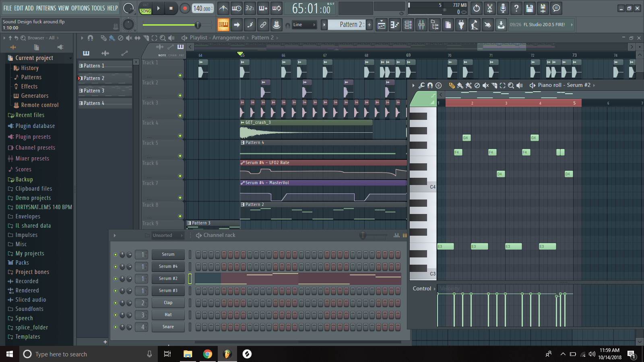Open the piano roll snap magnet menu
The height and width of the screenshot is (362, 644).
click(x=430, y=85)
